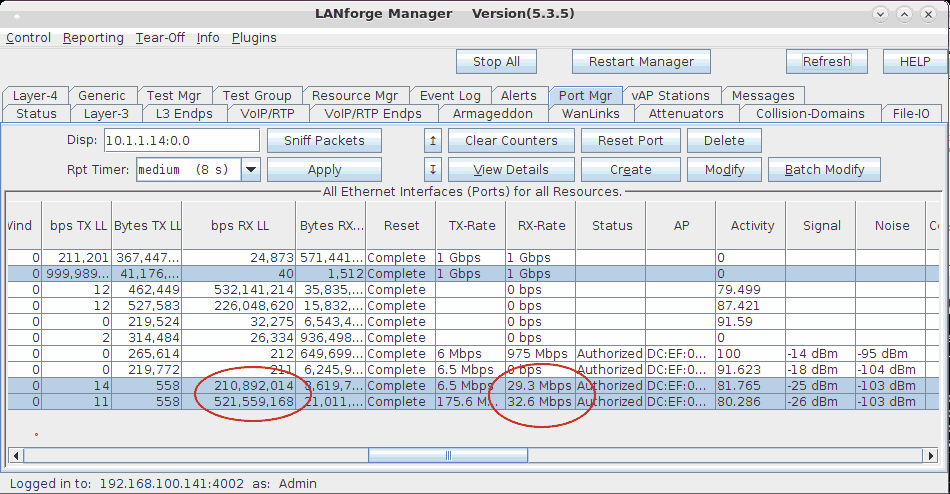Image resolution: width=950 pixels, height=494 pixels.
Task: Click the View Details button
Action: tap(511, 170)
